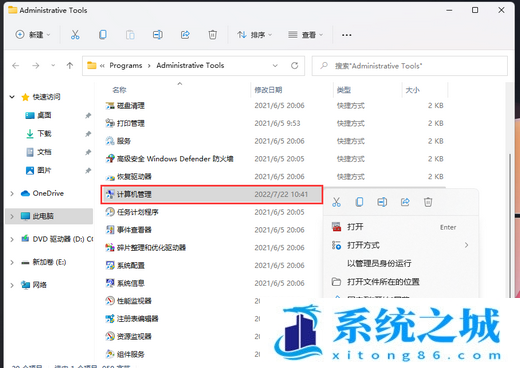Viewport: 520px width, 368px height.
Task: Select 高级安全 Windows Defender 防火墙 icon
Action: (110, 159)
